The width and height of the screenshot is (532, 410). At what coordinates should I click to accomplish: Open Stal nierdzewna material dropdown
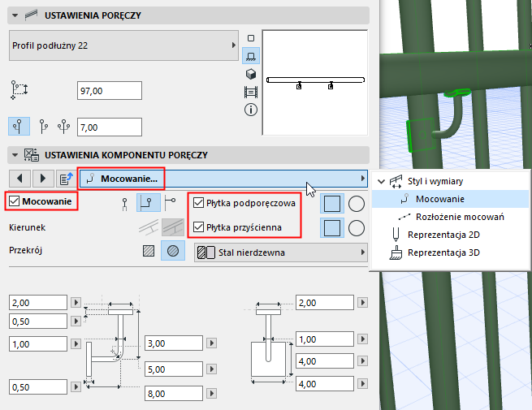point(281,252)
